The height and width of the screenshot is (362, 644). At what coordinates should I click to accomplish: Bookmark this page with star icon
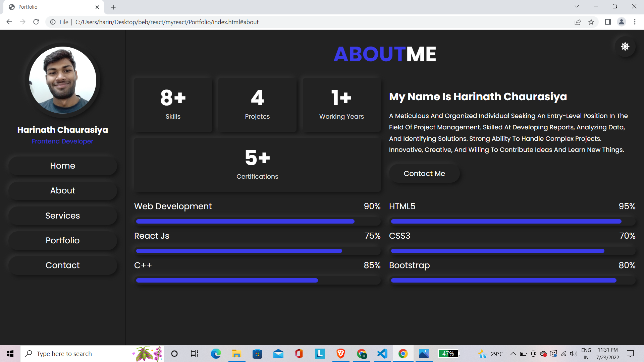591,22
